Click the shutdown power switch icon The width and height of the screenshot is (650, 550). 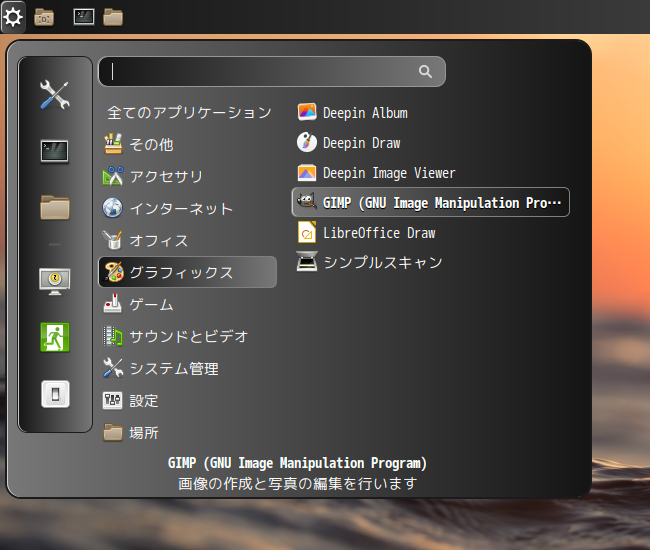point(55,394)
